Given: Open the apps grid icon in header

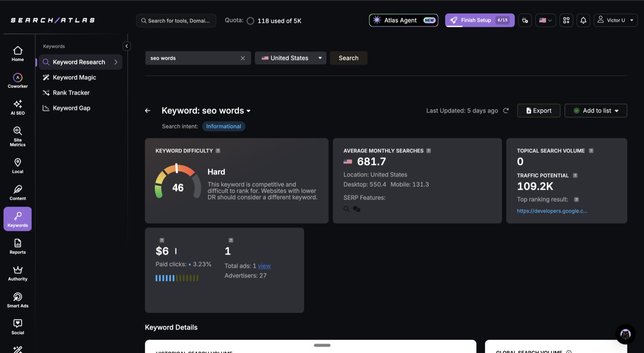Looking at the screenshot, I should tap(566, 20).
